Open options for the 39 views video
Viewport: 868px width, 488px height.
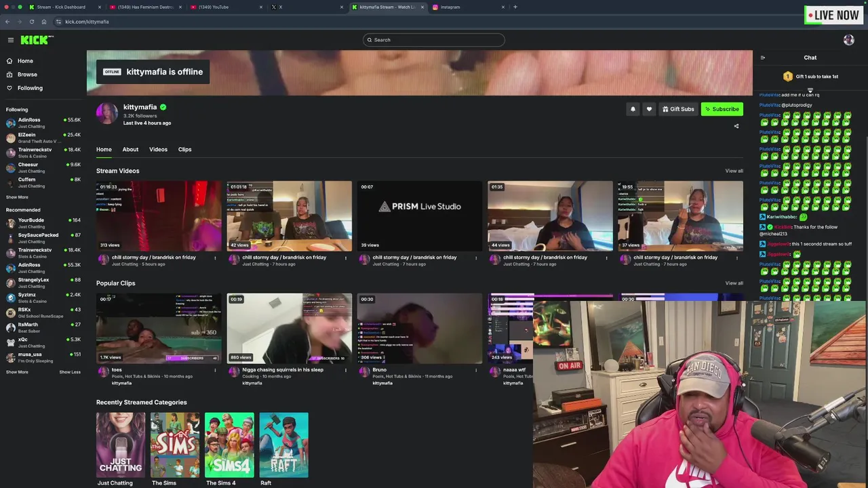pyautogui.click(x=476, y=258)
